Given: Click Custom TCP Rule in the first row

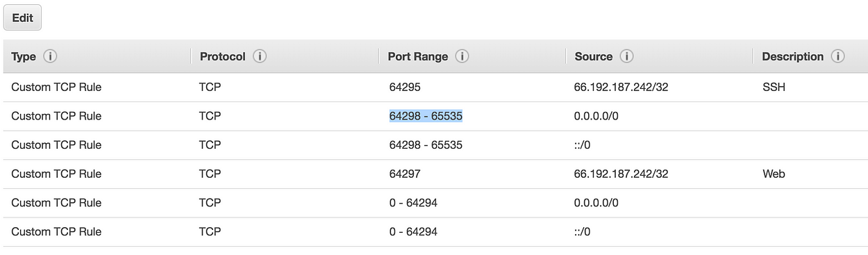Looking at the screenshot, I should pyautogui.click(x=56, y=88).
